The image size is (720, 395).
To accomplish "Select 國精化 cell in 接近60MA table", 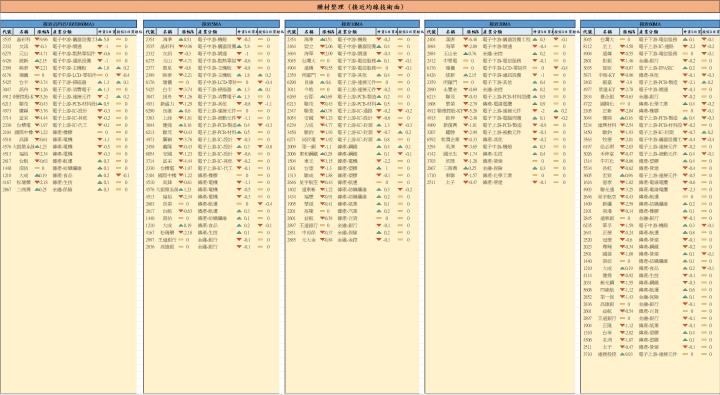I will coord(607,104).
